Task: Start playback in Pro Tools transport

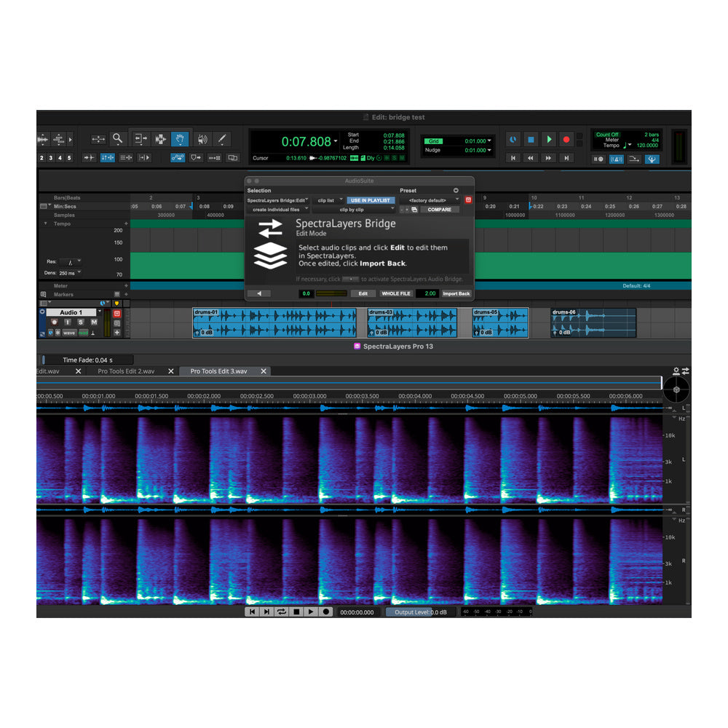Action: (549, 139)
